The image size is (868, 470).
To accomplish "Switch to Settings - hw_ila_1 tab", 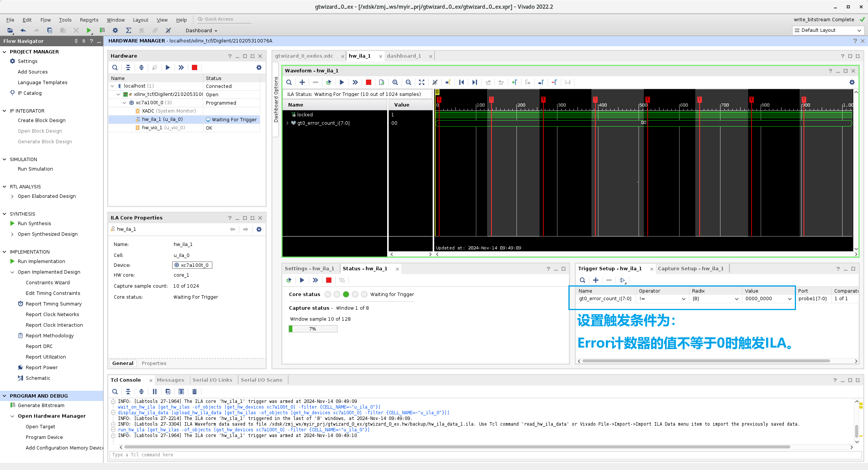I will click(309, 268).
